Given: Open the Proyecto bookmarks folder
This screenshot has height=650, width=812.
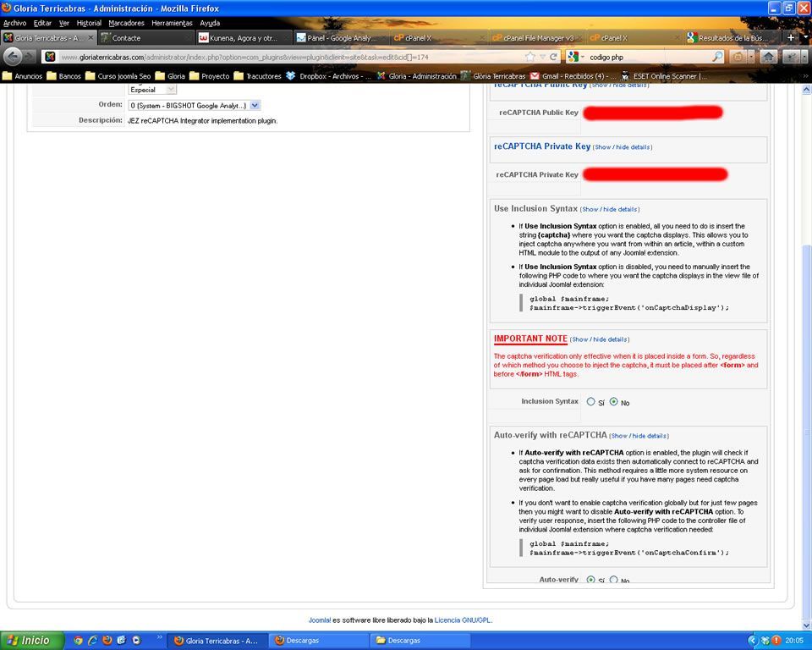Looking at the screenshot, I should coord(210,76).
